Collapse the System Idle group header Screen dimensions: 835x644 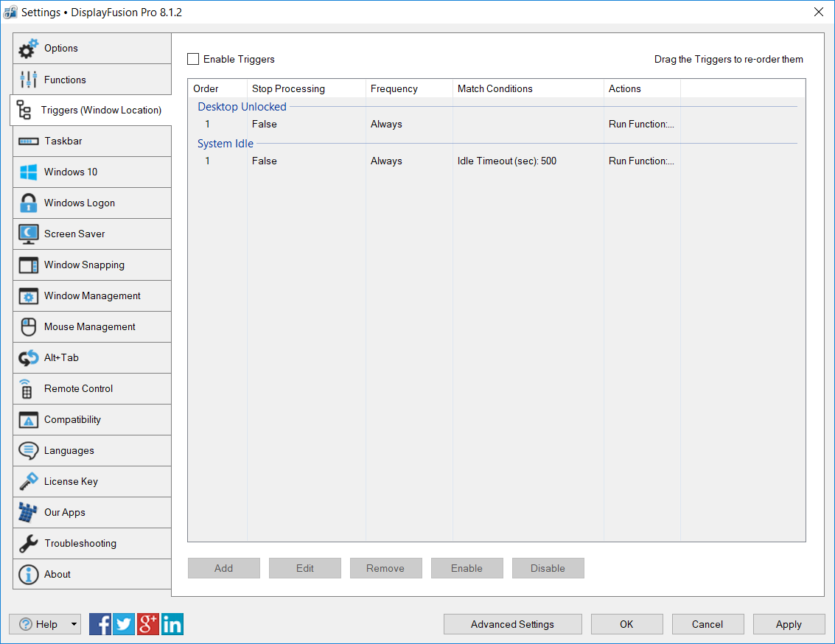[225, 144]
